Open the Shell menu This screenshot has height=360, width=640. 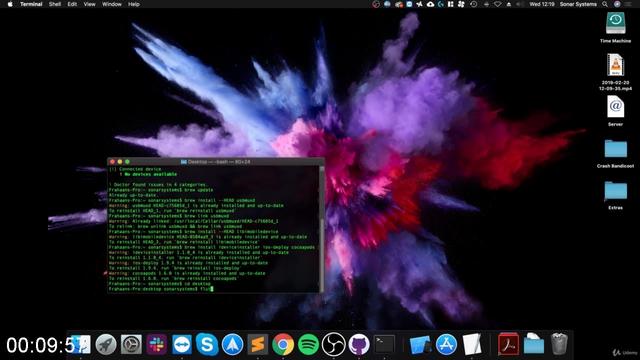coord(55,4)
